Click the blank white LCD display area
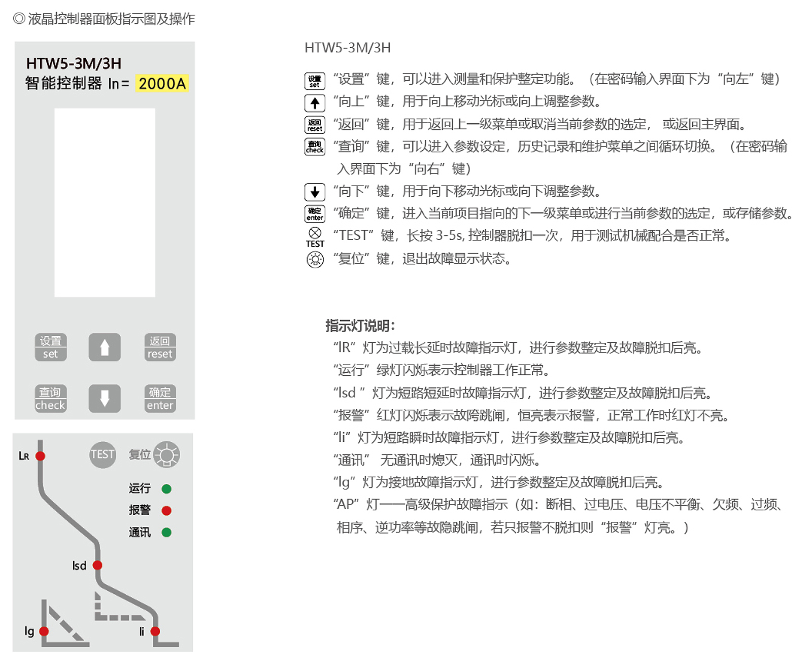The height and width of the screenshot is (672, 812). (x=105, y=202)
